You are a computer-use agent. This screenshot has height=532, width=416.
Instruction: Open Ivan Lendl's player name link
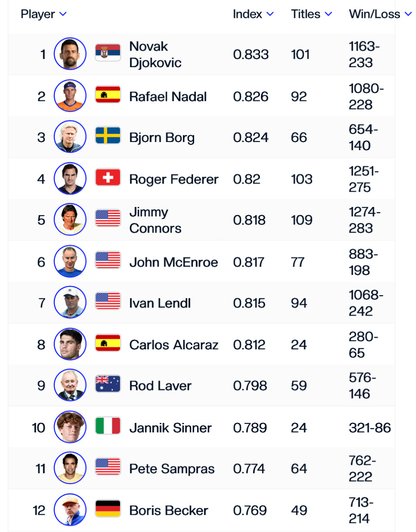(159, 303)
